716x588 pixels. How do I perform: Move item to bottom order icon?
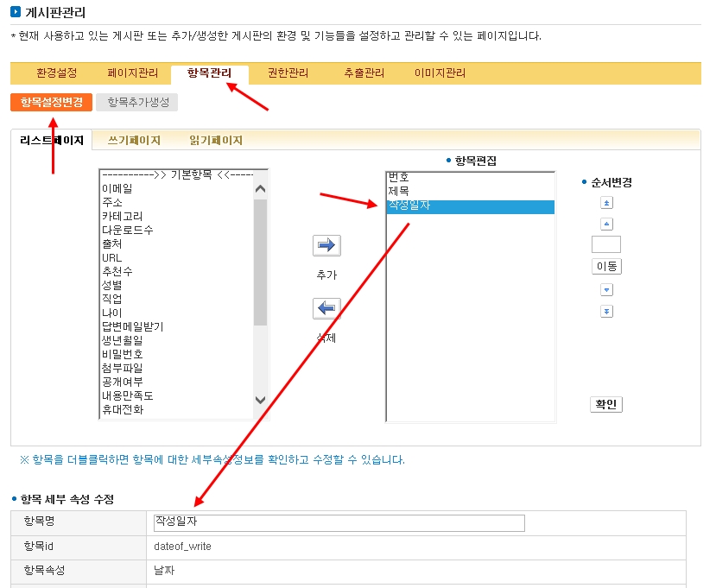coord(606,312)
